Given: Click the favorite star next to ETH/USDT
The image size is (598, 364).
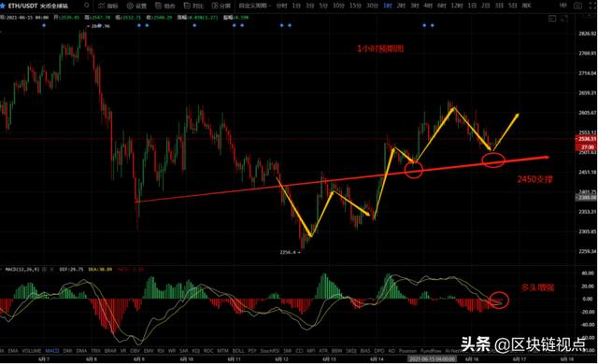Looking at the screenshot, I should [x=2, y=6].
